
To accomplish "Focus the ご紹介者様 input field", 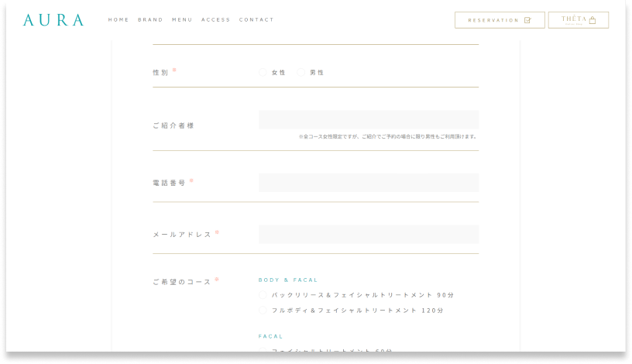I will pyautogui.click(x=369, y=119).
